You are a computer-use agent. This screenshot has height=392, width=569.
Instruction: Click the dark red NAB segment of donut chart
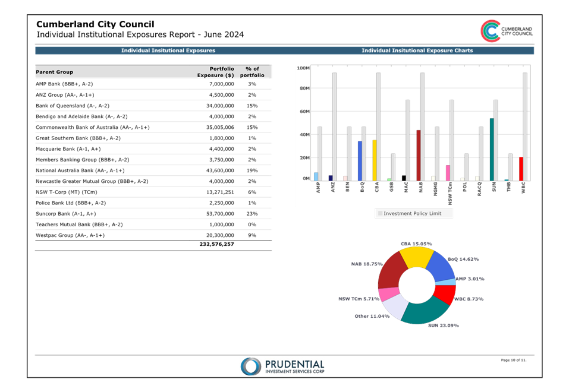391,273
